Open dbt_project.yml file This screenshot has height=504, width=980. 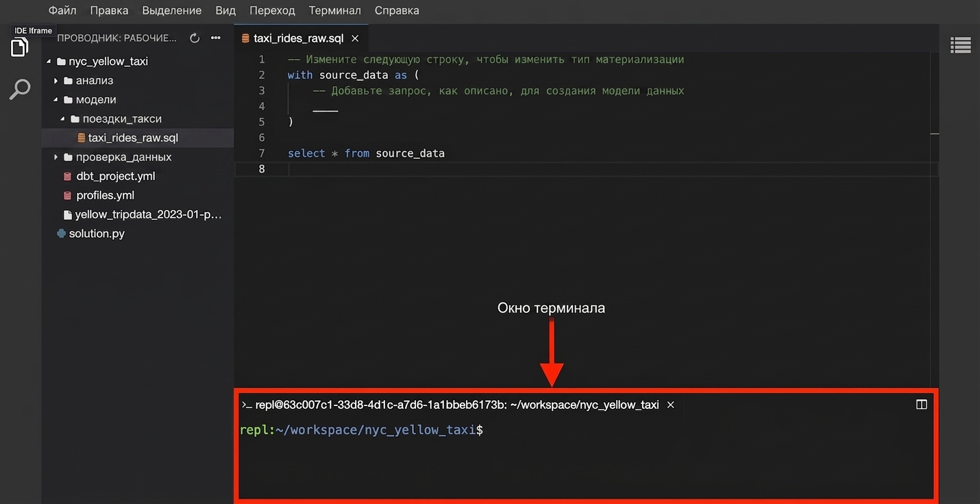116,176
